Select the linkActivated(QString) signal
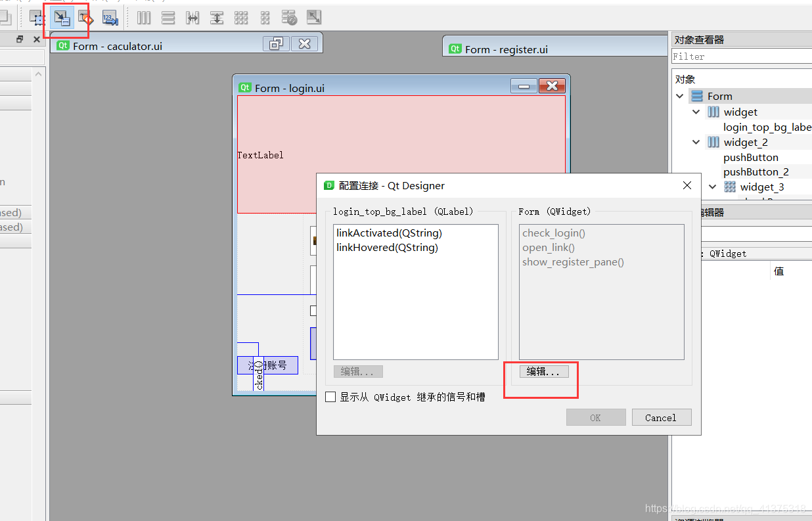The image size is (812, 521). click(389, 233)
